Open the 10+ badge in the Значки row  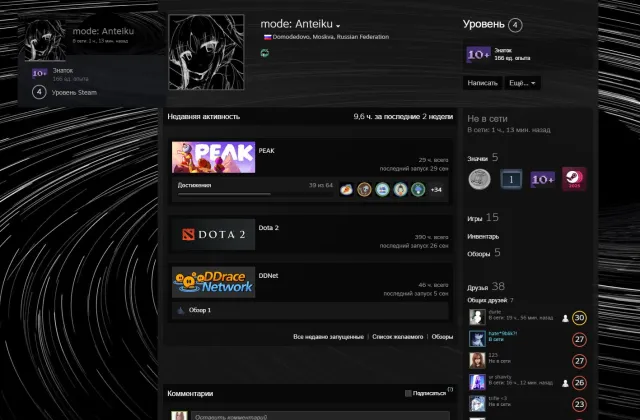pos(542,179)
